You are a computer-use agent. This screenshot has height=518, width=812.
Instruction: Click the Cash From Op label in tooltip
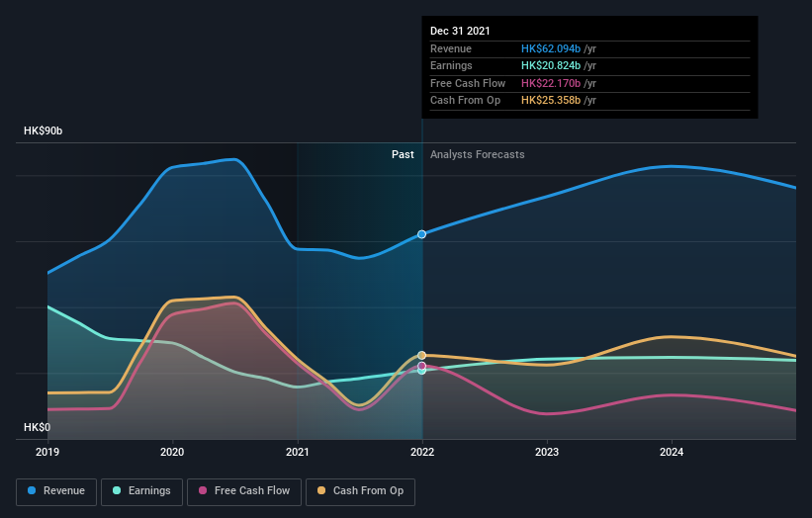coord(465,101)
